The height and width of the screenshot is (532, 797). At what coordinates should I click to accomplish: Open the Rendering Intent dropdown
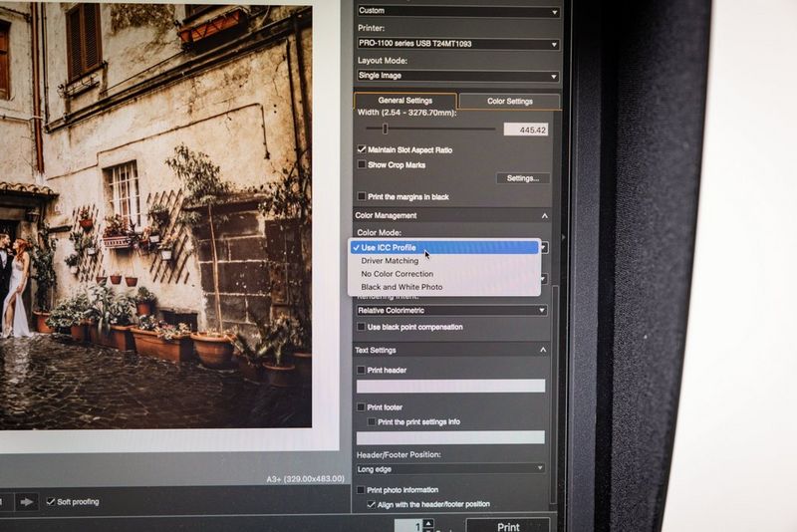click(451, 310)
